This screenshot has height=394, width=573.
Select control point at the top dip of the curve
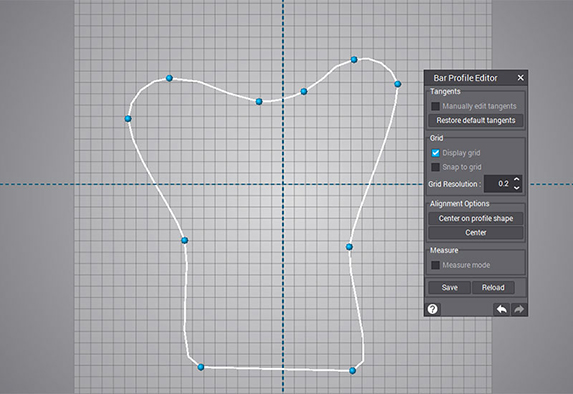pos(259,101)
